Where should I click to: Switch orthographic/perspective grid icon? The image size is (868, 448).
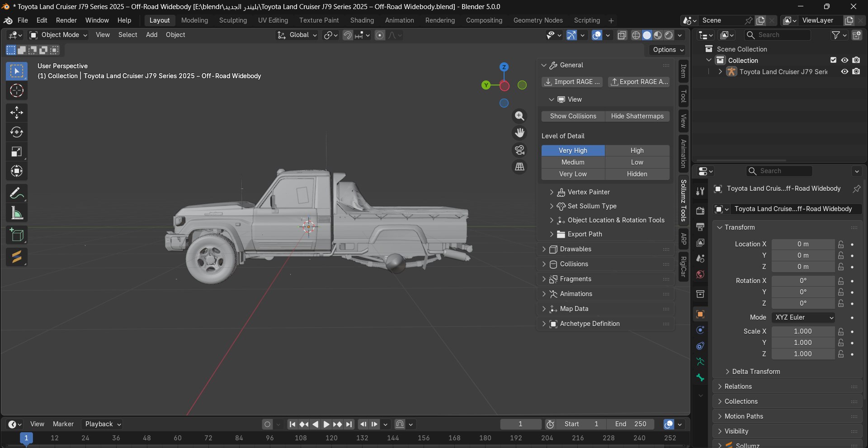point(520,167)
